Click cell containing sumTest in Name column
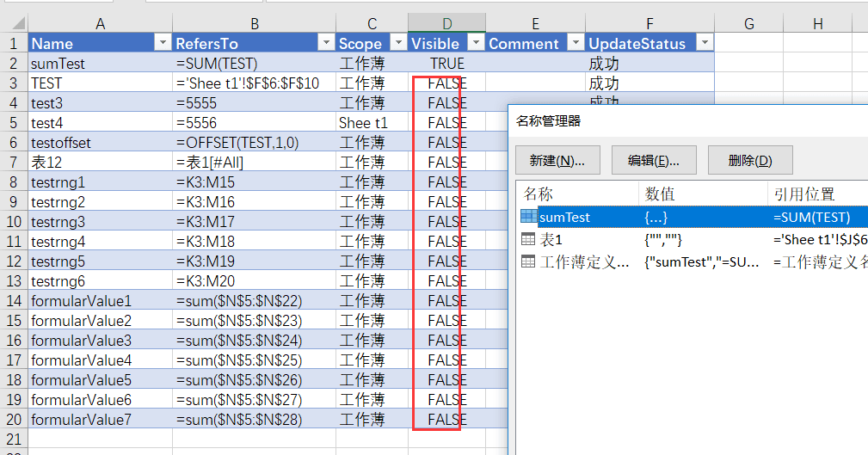Image resolution: width=868 pixels, height=455 pixels. coord(100,63)
